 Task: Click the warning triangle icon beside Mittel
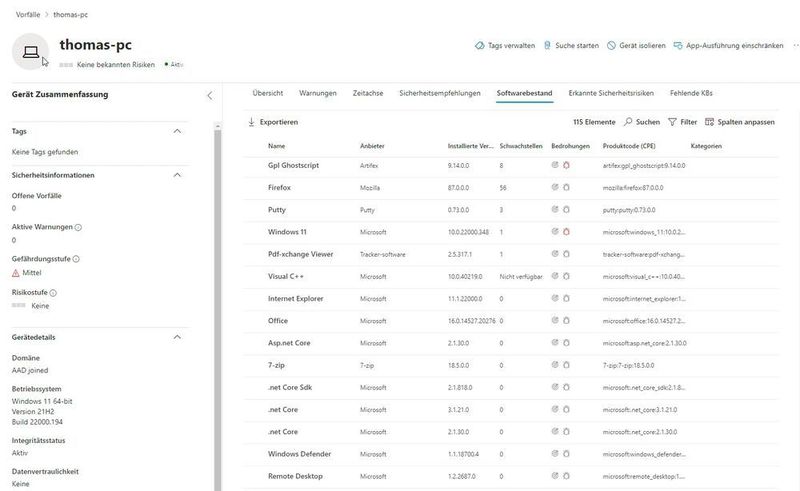(15, 273)
